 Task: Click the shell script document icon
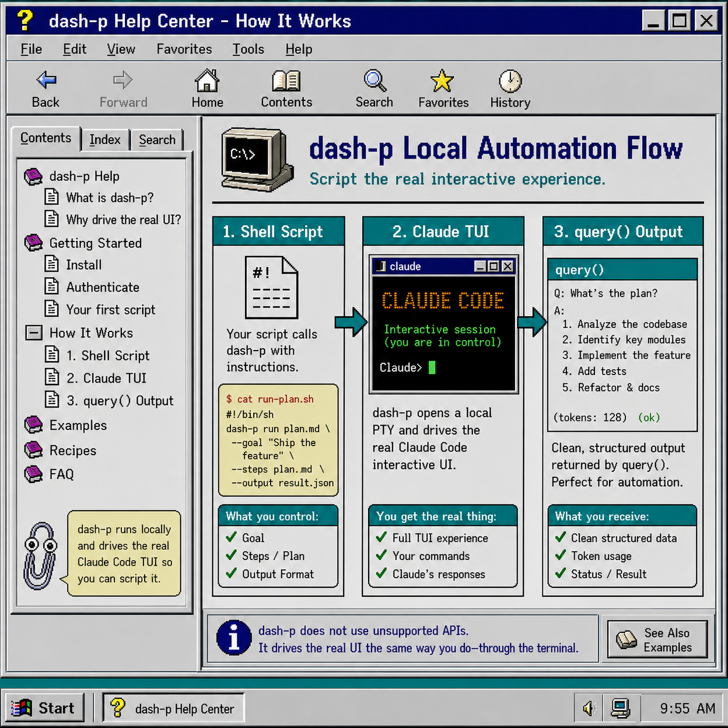point(272,287)
